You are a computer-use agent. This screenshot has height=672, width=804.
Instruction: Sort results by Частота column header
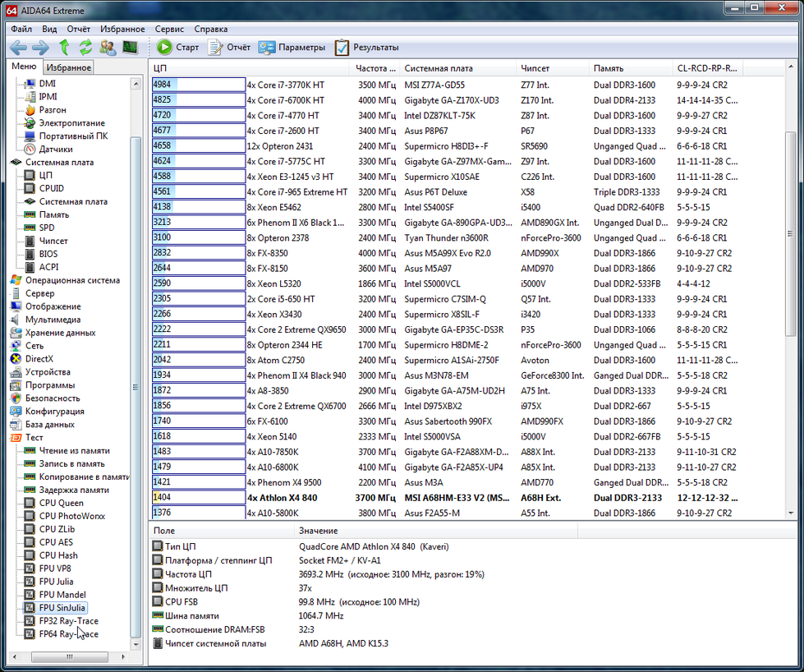click(x=375, y=68)
